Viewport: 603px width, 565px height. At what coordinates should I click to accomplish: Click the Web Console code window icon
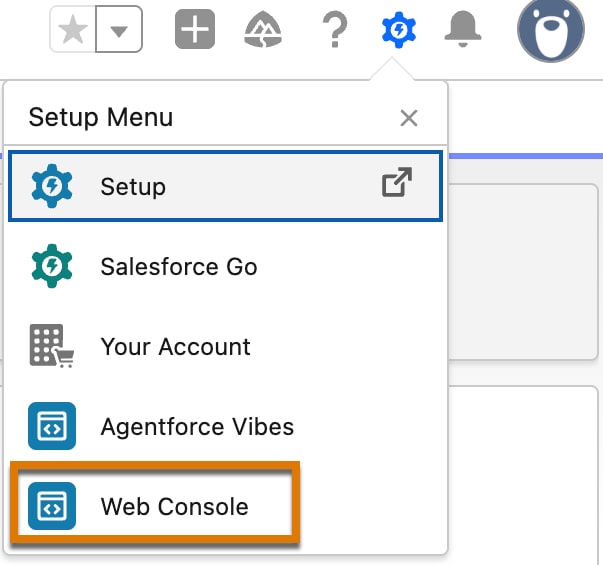[52, 506]
